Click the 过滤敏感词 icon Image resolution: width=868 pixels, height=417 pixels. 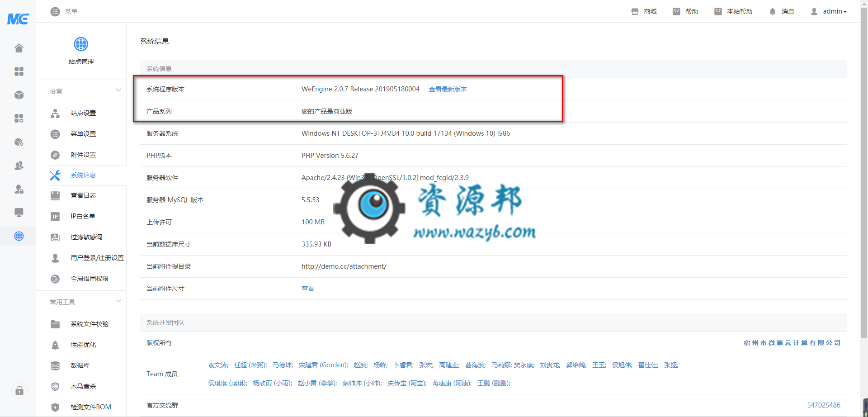pos(55,237)
